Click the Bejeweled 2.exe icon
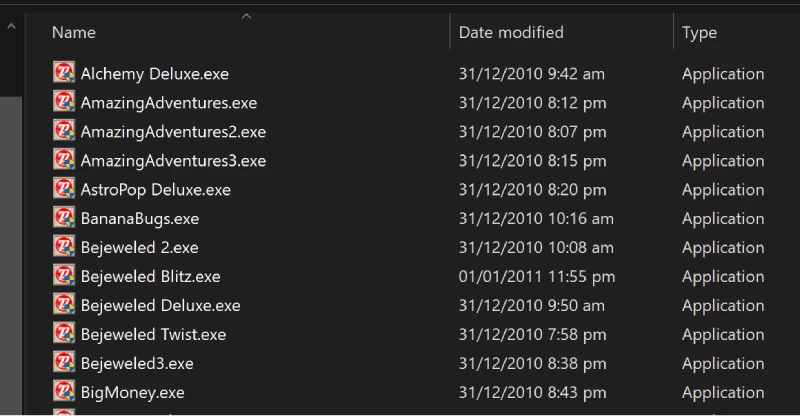The height and width of the screenshot is (416, 800). tap(64, 247)
